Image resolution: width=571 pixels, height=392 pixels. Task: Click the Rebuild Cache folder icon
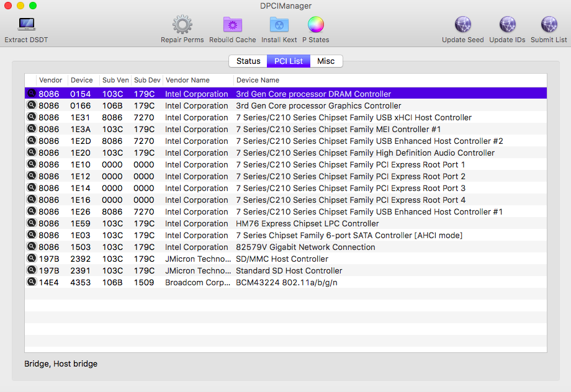(232, 25)
